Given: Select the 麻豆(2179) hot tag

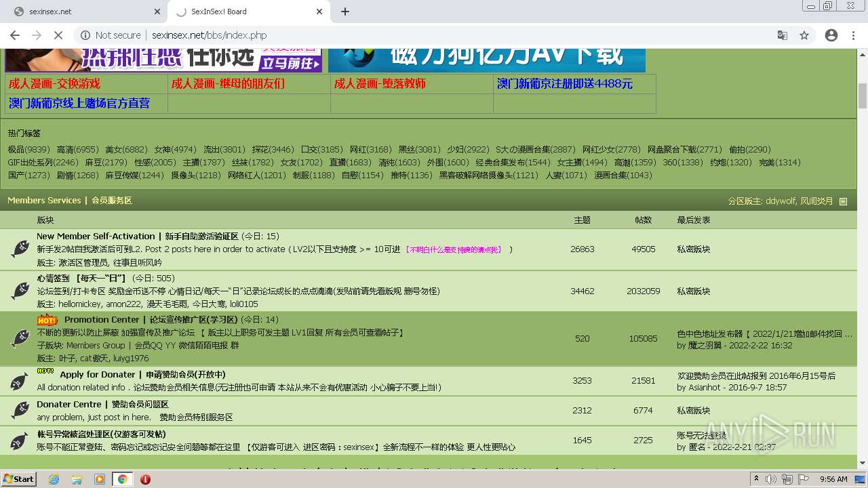Looking at the screenshot, I should point(106,163).
